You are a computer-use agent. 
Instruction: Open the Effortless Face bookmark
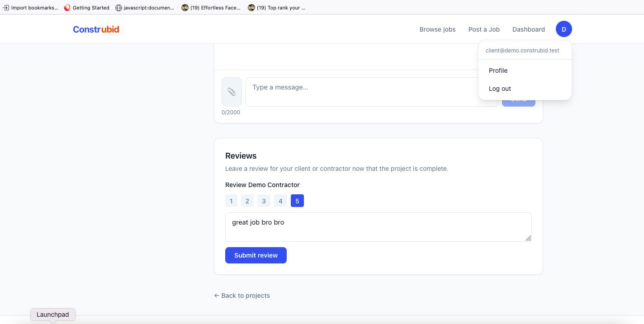point(211,8)
